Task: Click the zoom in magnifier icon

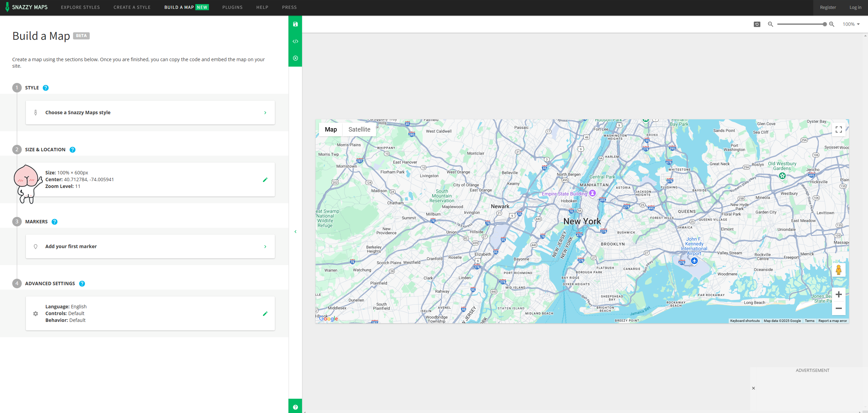Action: pyautogui.click(x=832, y=24)
